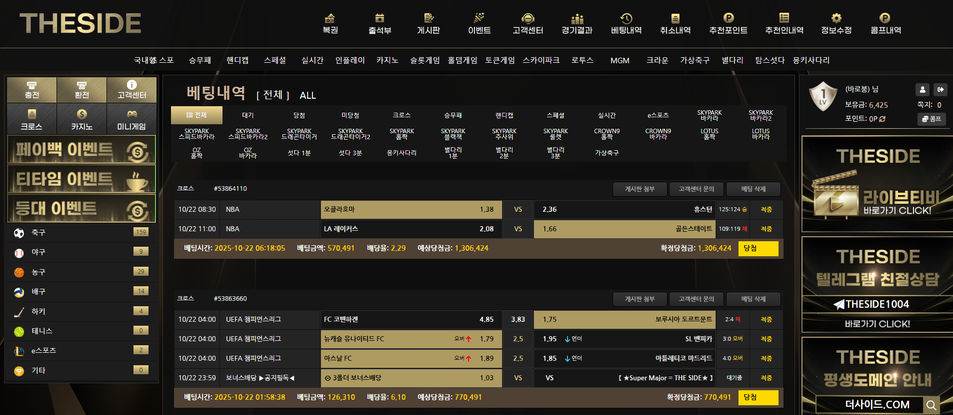The width and height of the screenshot is (953, 415).
Task: Open 카지노 in the top navigation menu
Action: click(387, 60)
